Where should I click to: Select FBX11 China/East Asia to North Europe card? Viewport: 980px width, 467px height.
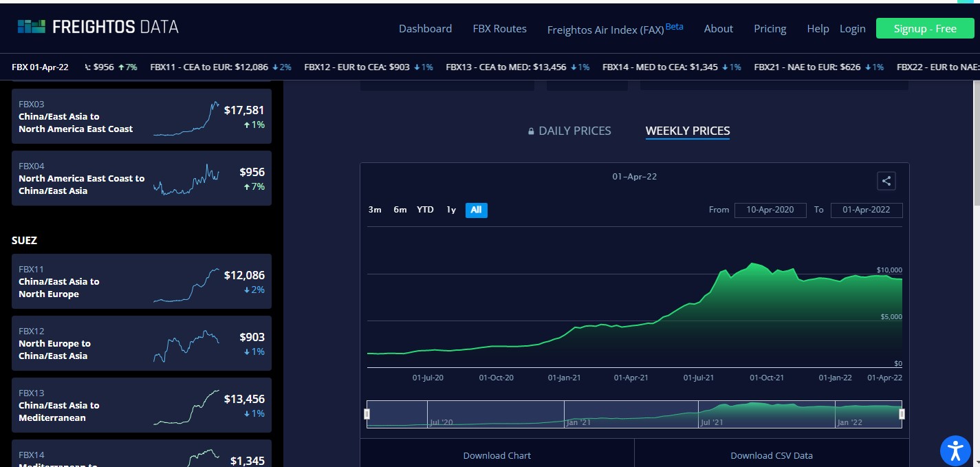(x=142, y=281)
